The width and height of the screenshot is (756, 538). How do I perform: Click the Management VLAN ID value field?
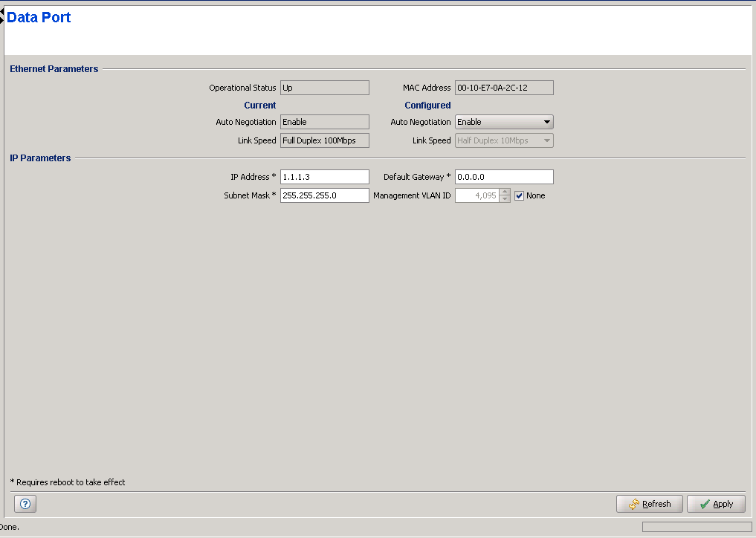pos(476,196)
